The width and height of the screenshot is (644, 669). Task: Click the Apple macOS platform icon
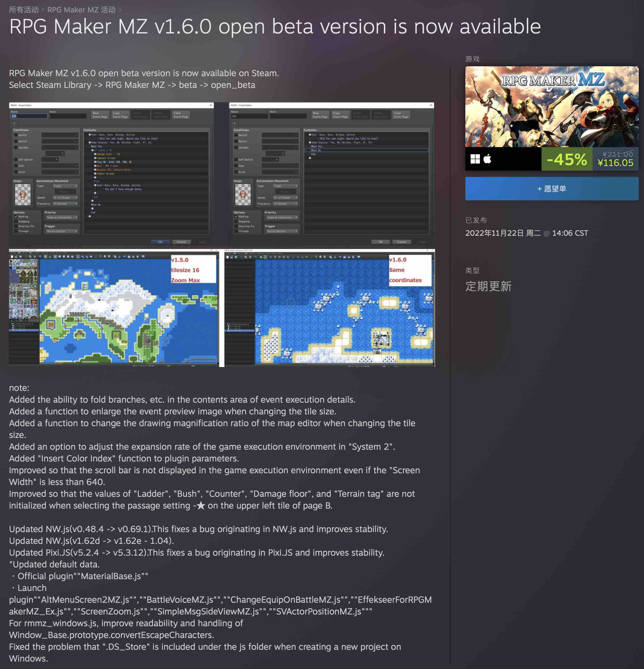(x=487, y=159)
